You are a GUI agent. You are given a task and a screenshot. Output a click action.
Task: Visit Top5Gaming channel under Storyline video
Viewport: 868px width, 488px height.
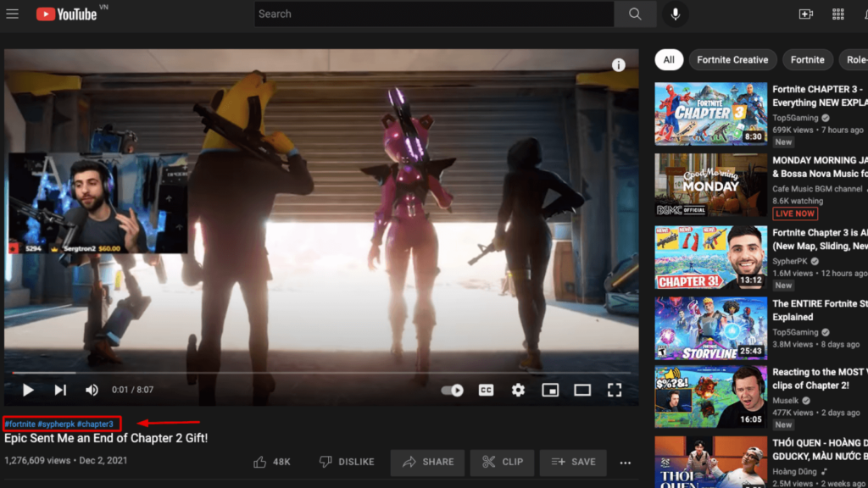tap(795, 332)
